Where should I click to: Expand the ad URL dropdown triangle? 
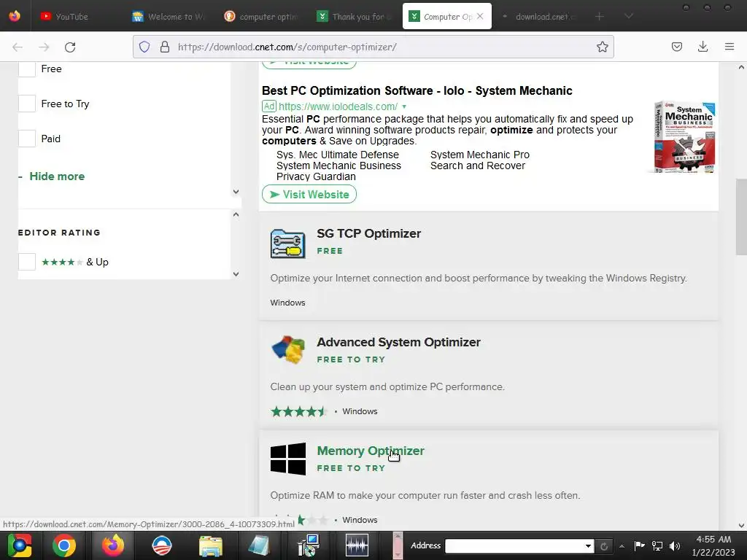[404, 106]
